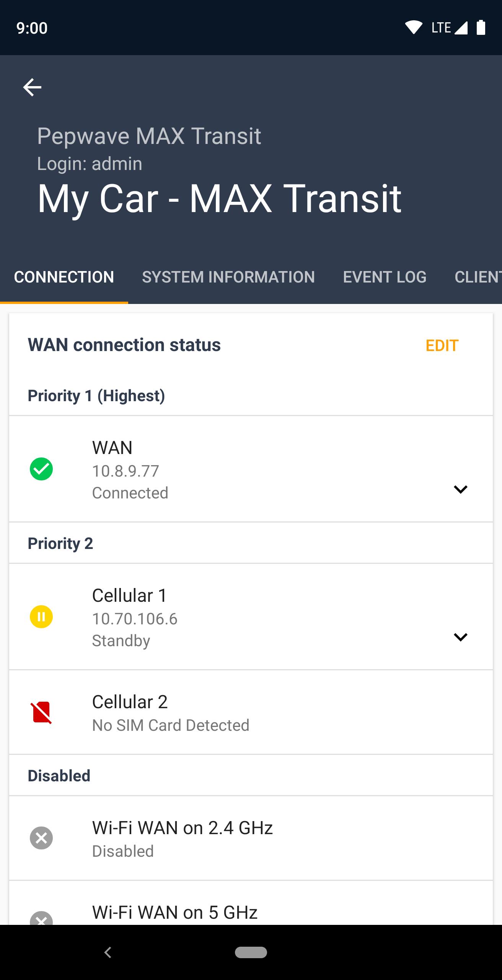
Task: Tap the Android home pill button
Action: tap(251, 952)
